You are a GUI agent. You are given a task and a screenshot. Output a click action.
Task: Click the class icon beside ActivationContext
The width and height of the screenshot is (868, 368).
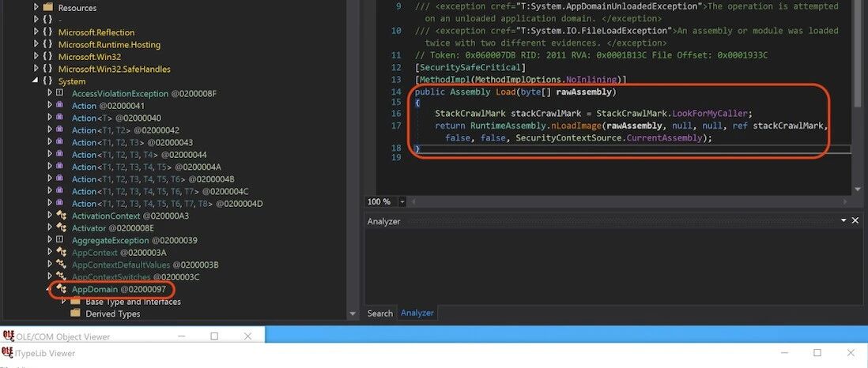click(62, 215)
